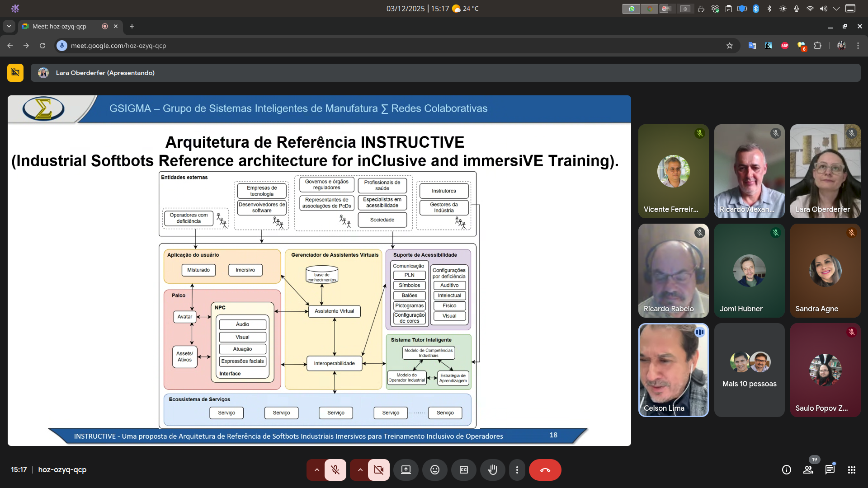Open the people panel icon

808,470
